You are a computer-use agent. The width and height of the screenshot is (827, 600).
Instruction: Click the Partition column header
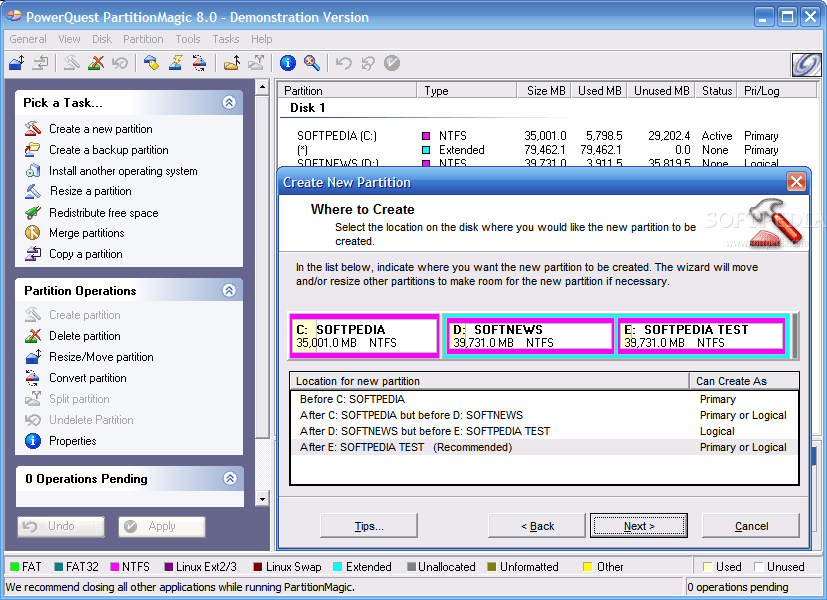pyautogui.click(x=348, y=91)
